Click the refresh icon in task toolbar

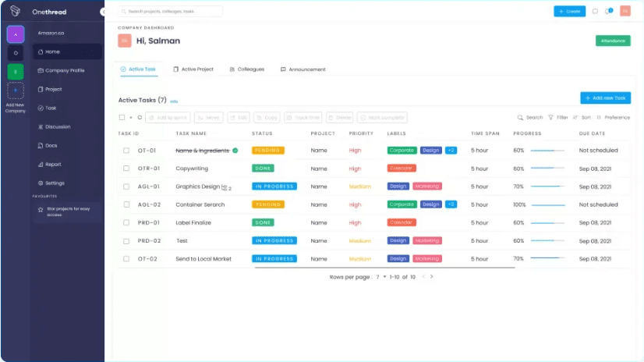[140, 118]
